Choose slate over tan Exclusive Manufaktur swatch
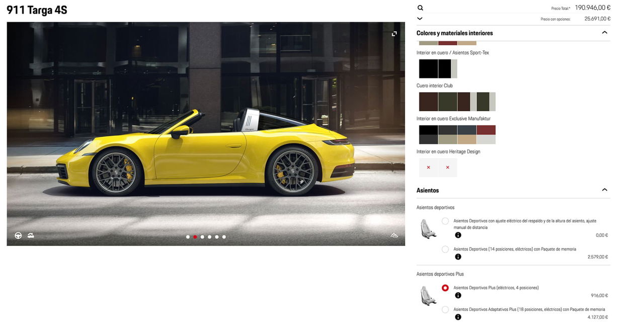 (x=467, y=135)
